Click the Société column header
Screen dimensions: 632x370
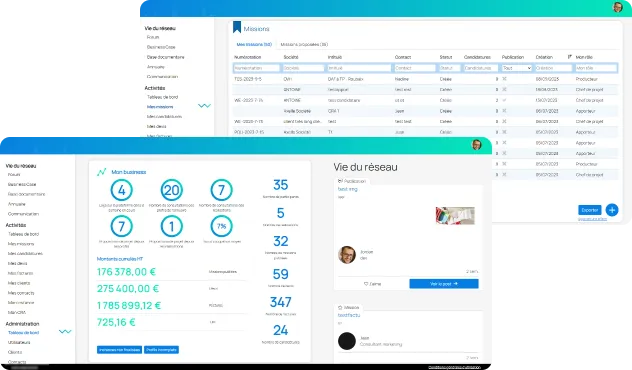[291, 57]
